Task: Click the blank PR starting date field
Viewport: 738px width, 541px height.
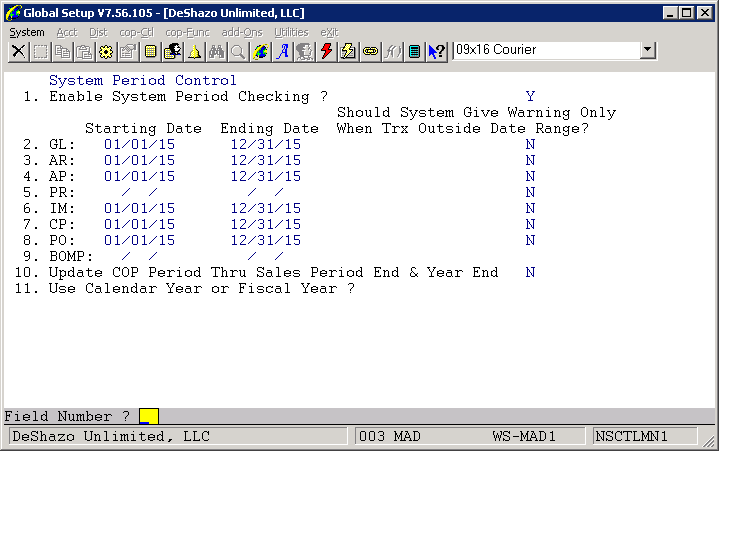Action: click(139, 193)
